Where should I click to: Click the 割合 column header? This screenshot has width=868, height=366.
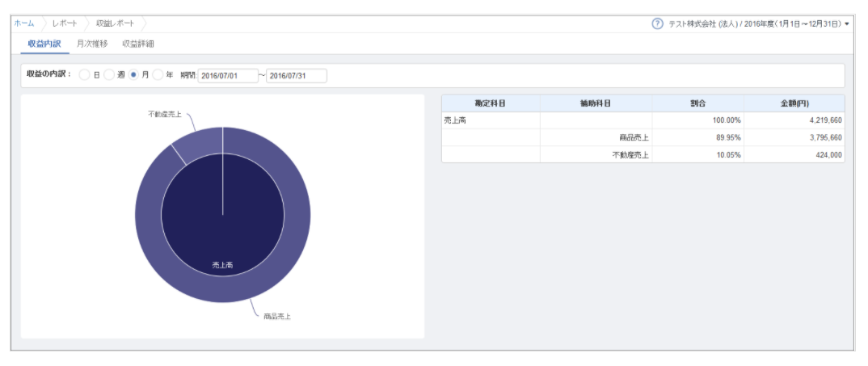coord(698,103)
